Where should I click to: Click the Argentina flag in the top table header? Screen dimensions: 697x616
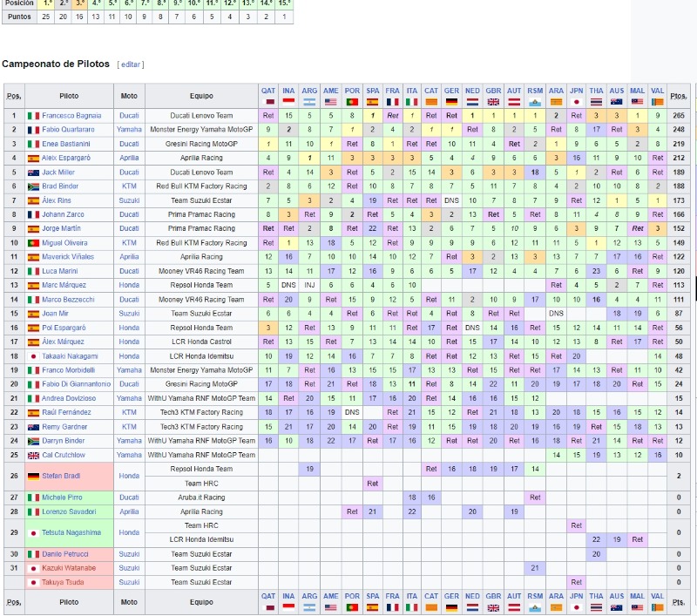click(309, 102)
